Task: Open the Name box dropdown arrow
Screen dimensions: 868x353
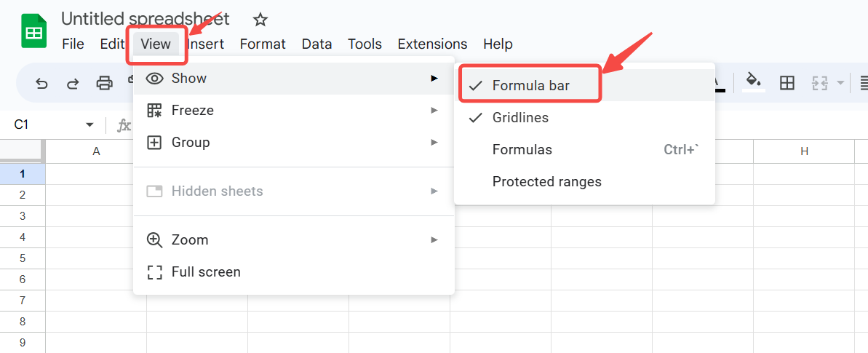Action: [89, 125]
